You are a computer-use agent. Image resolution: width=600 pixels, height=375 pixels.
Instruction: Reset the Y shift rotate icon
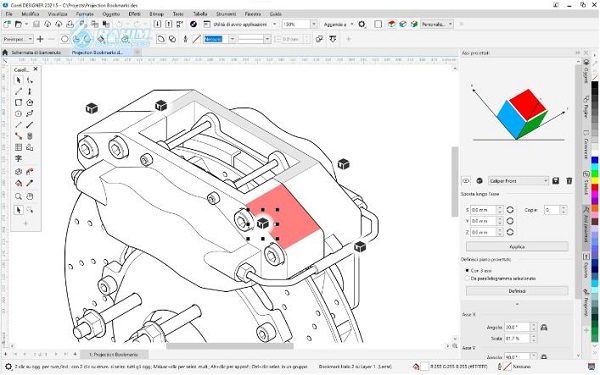(510, 221)
